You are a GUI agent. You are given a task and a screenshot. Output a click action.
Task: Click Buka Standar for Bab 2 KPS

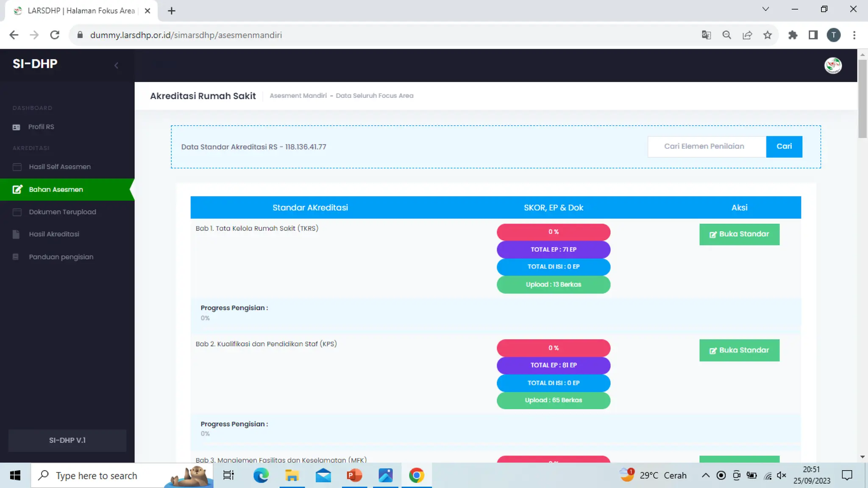click(x=739, y=350)
